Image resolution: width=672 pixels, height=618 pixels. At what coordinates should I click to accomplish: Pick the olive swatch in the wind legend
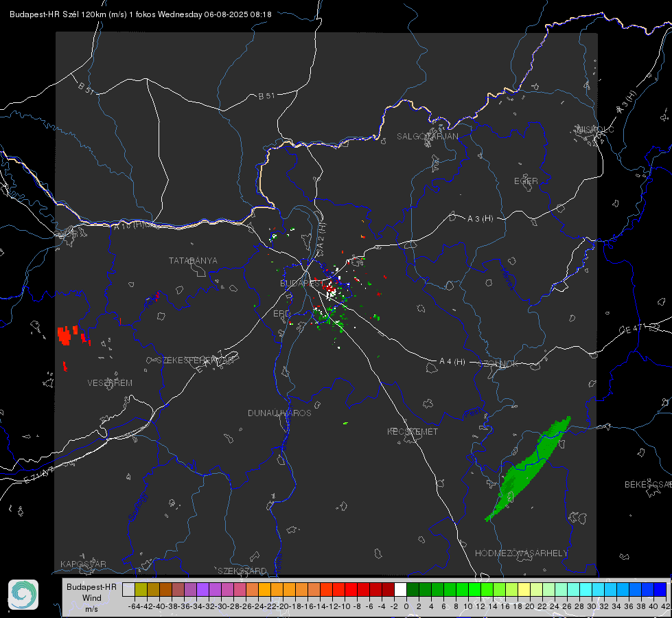141,589
